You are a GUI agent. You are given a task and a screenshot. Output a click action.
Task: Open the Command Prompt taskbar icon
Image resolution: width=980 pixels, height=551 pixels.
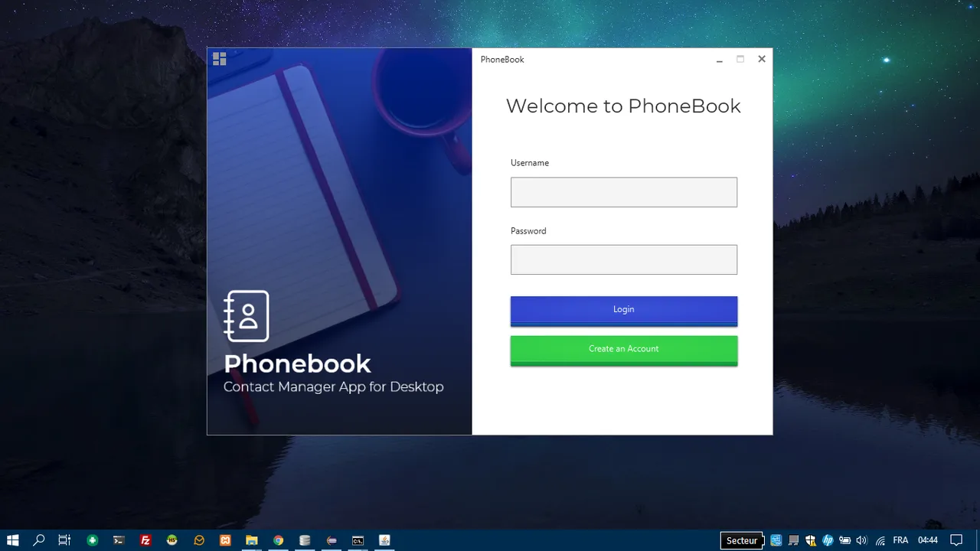click(x=358, y=540)
